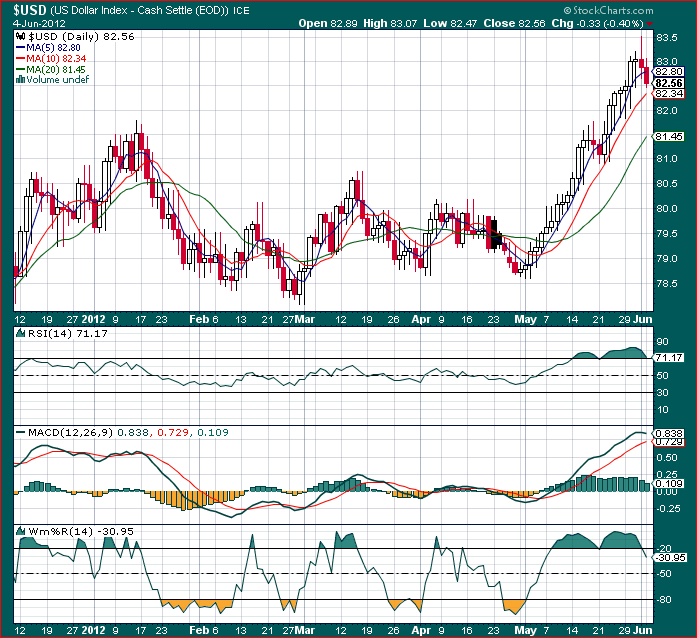Click the Apr label on upper date axis
The width and height of the screenshot is (697, 638).
tap(421, 319)
